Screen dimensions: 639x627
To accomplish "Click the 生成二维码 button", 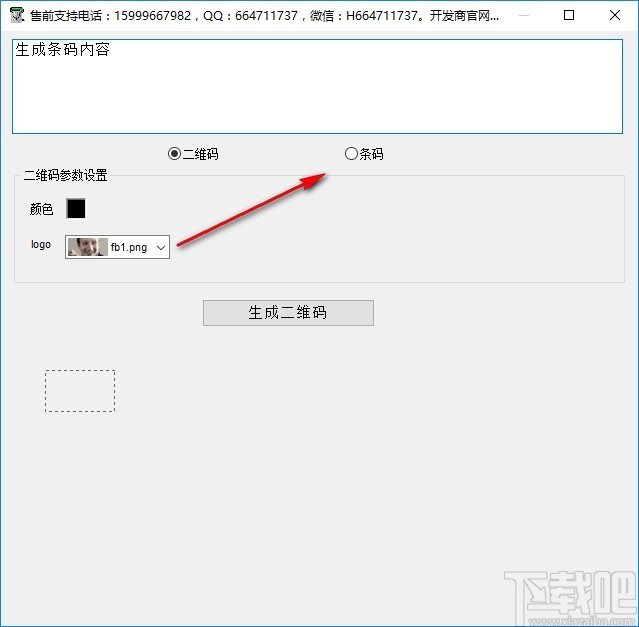I will [x=288, y=313].
